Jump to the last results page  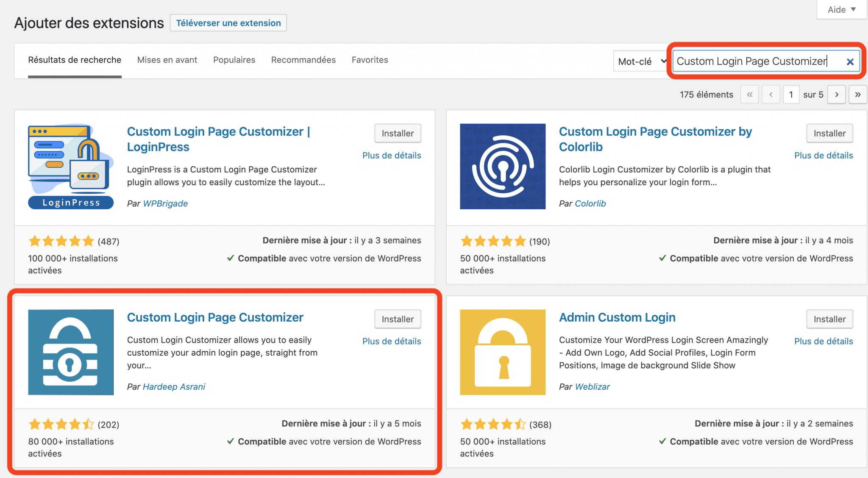[858, 94]
